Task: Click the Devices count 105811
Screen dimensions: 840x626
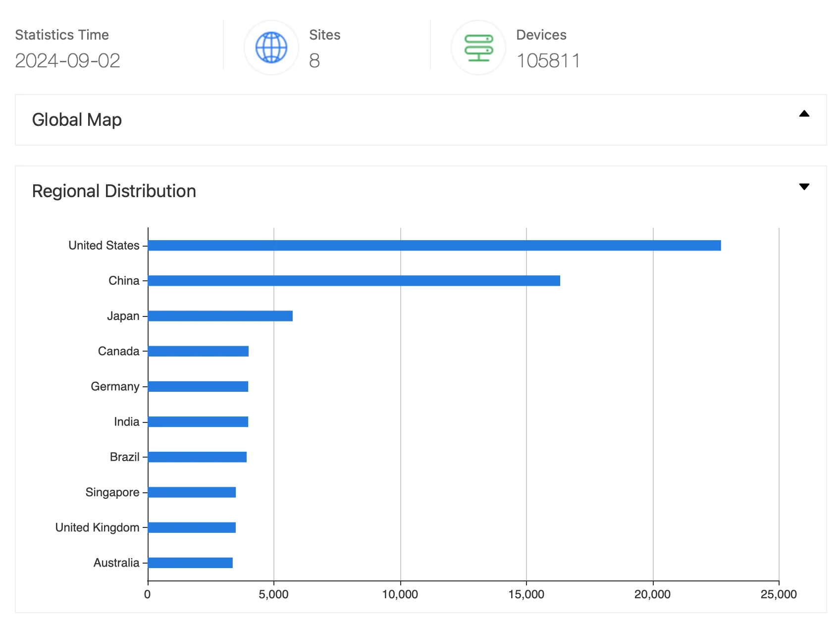Action: (548, 61)
